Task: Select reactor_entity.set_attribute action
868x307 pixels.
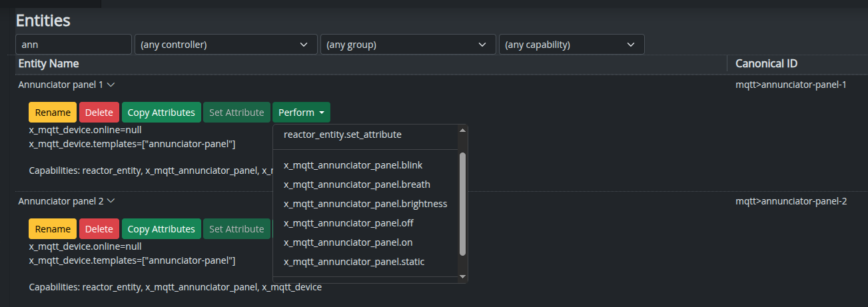Action: 342,135
